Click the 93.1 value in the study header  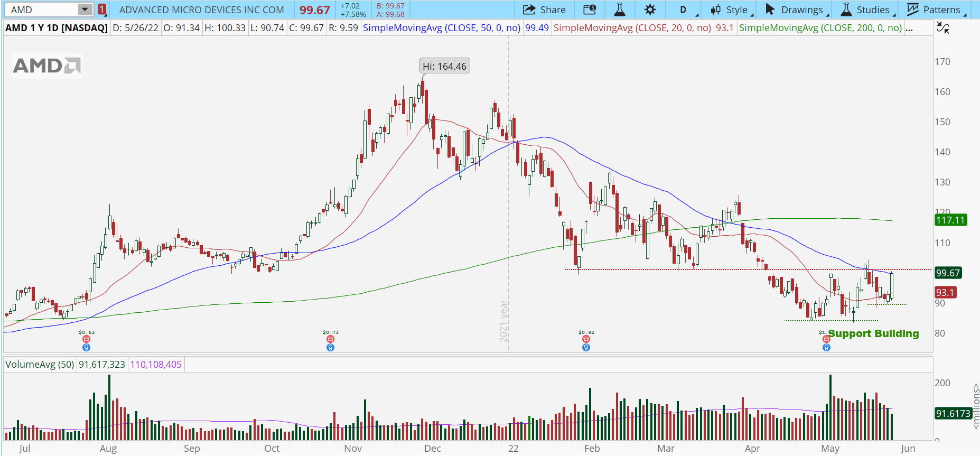pos(725,28)
